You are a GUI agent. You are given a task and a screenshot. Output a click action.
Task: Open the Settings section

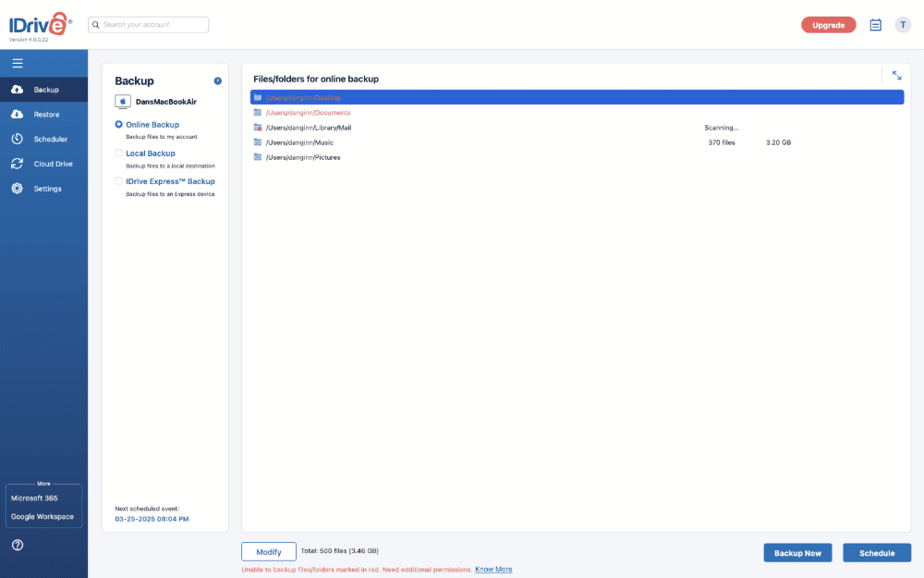coord(43,189)
